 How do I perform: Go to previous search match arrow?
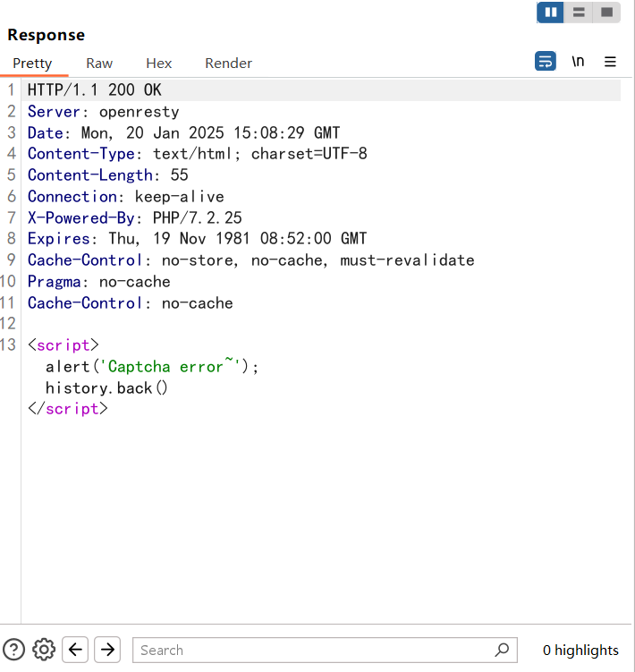(76, 650)
